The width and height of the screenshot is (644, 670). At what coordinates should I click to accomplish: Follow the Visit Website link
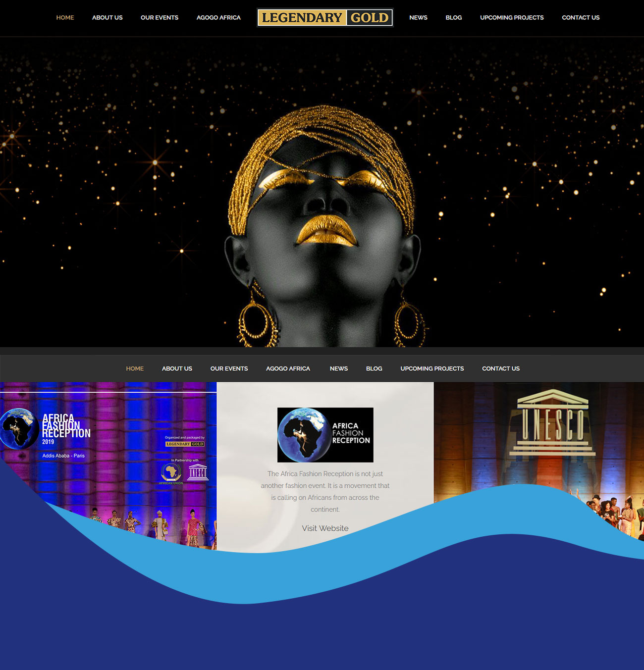click(x=325, y=528)
